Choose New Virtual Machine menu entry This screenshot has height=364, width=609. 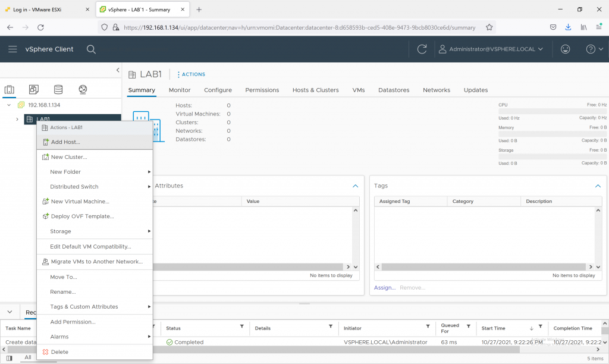(95, 201)
